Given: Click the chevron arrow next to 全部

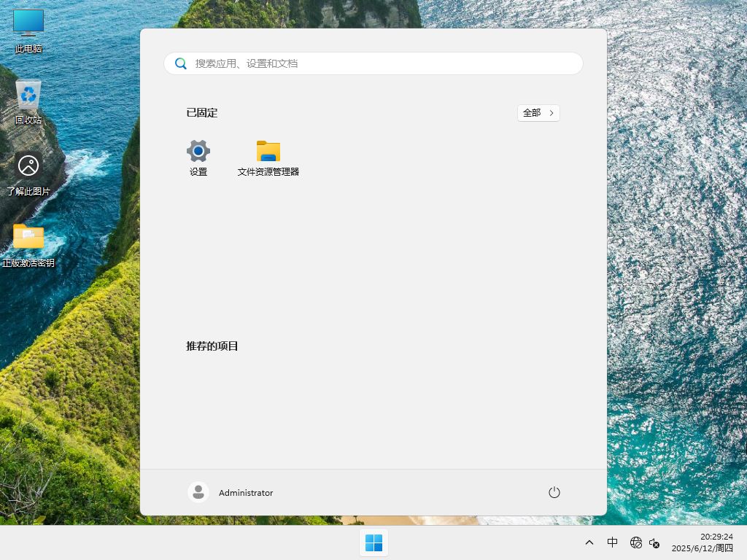Looking at the screenshot, I should [551, 113].
